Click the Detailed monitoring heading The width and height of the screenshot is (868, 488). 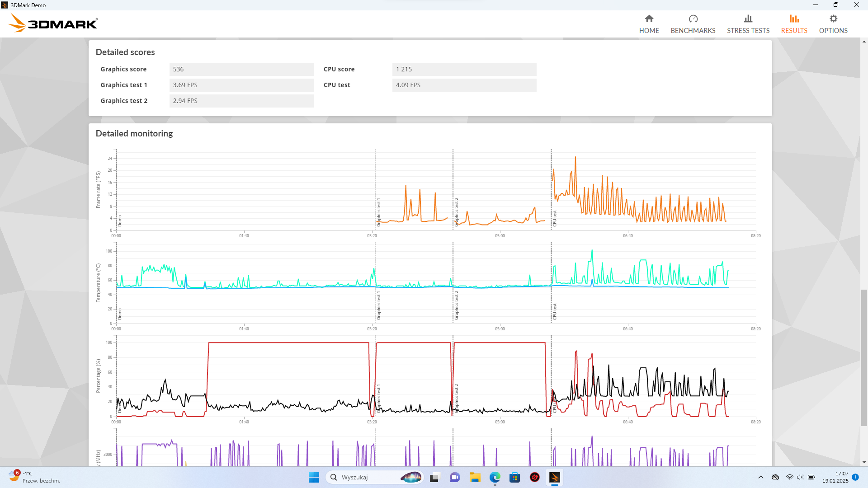tap(134, 133)
